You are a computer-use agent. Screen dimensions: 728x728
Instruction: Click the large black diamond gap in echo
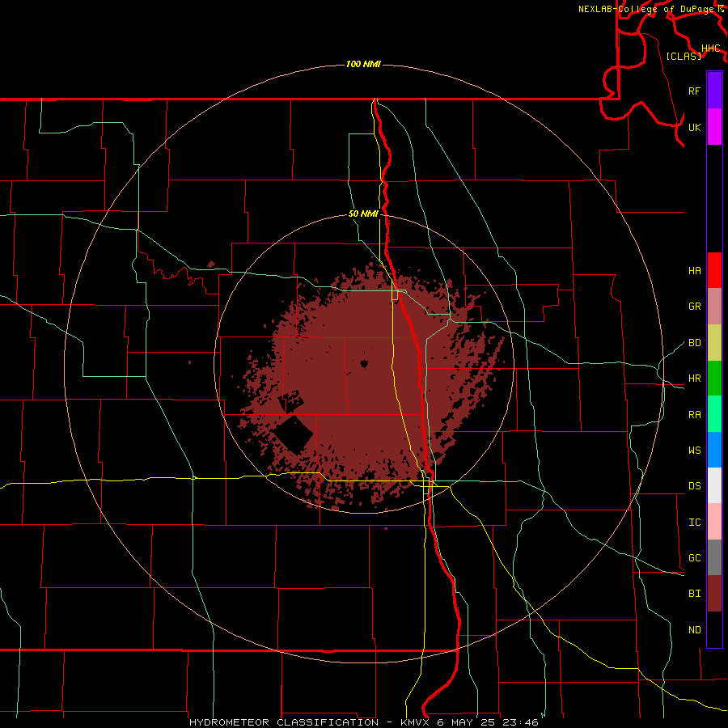coord(293,435)
